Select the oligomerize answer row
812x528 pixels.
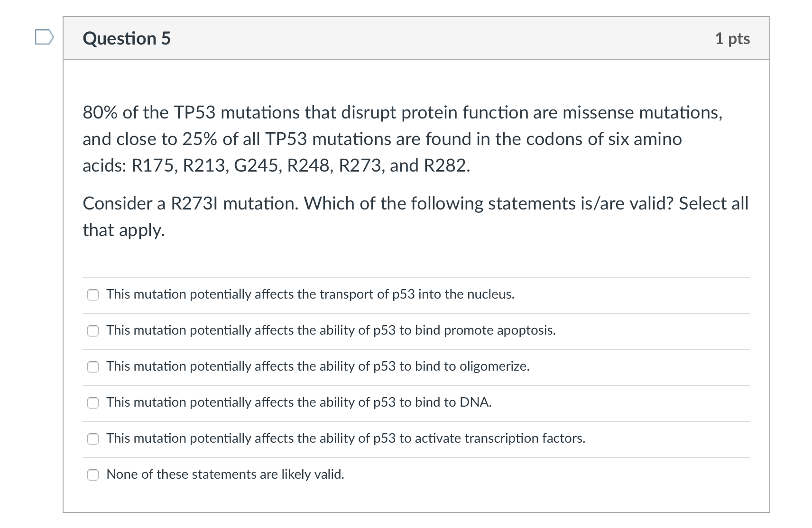[x=318, y=366]
